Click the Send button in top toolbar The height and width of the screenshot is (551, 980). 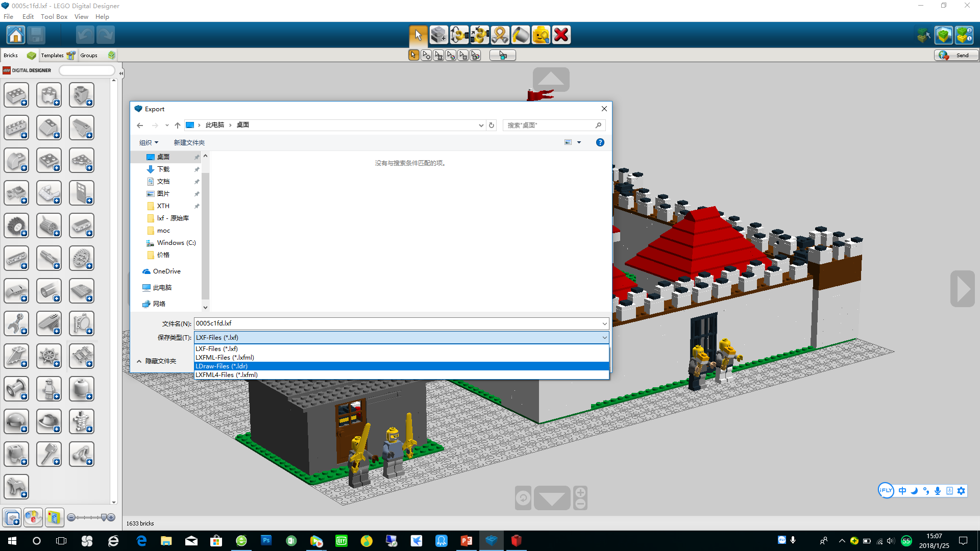pyautogui.click(x=954, y=55)
